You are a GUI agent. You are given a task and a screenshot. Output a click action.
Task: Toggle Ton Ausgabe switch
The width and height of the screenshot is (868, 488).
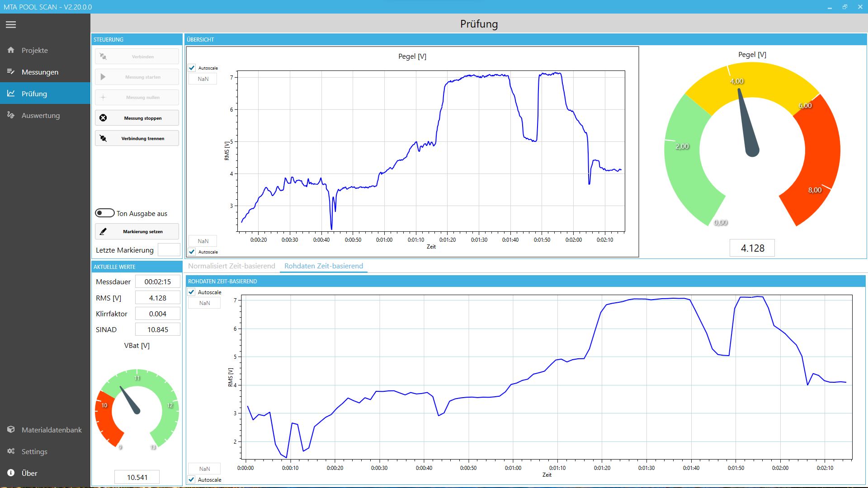click(104, 213)
